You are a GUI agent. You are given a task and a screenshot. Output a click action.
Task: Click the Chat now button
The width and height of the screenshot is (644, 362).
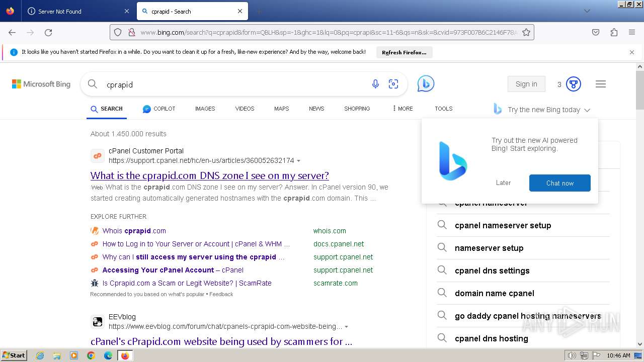coord(559,183)
